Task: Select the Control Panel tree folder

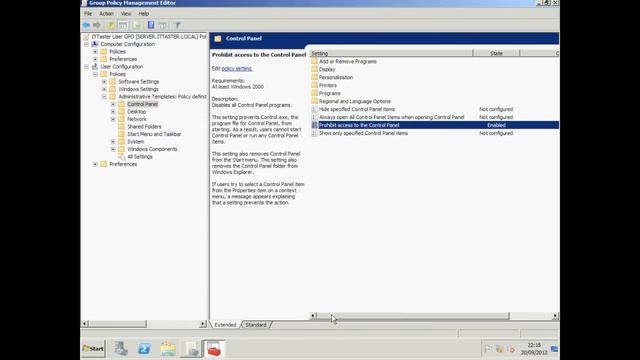Action: (x=142, y=104)
